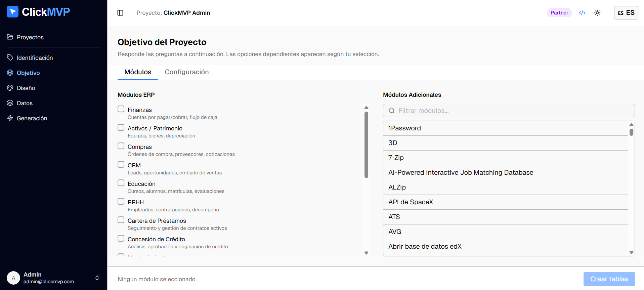
Task: Click the Objetivo target icon
Action: [10, 73]
